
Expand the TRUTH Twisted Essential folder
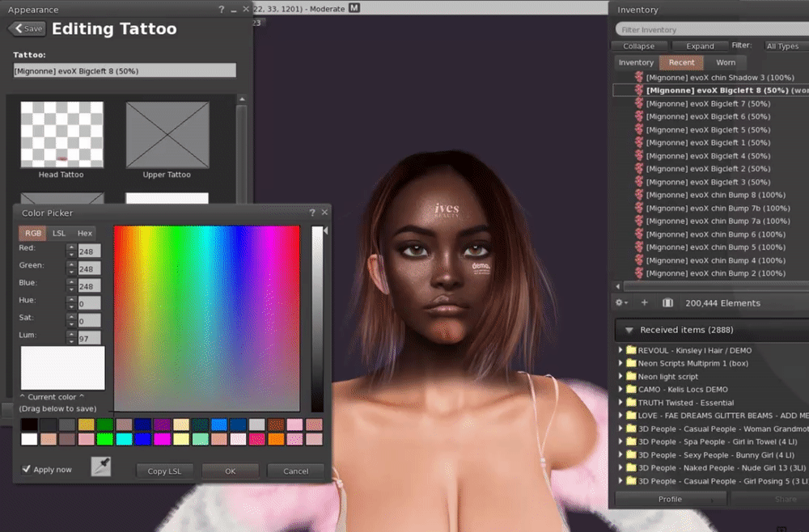(x=621, y=402)
